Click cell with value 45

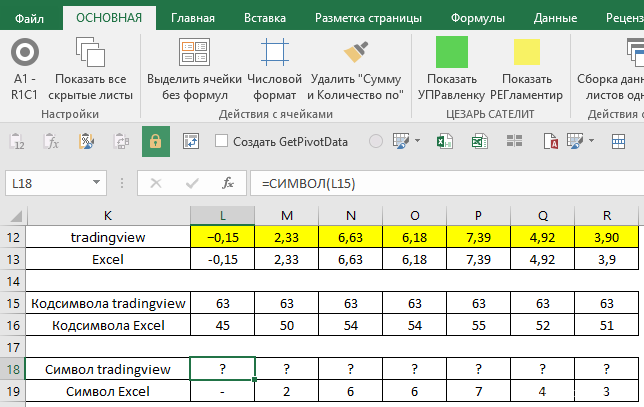pyautogui.click(x=223, y=325)
